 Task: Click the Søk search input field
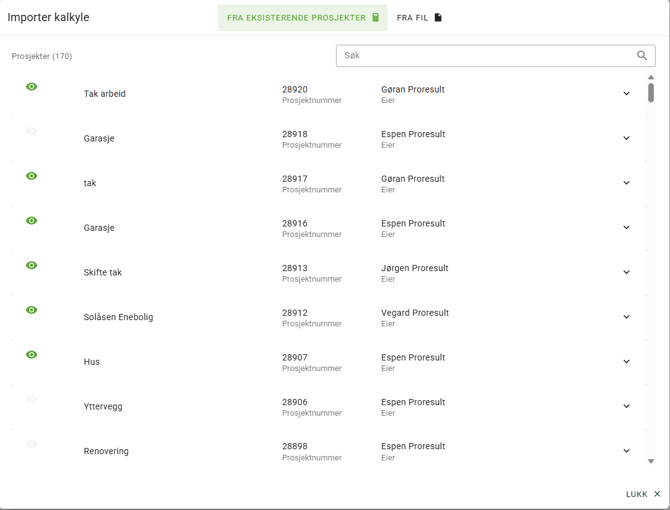[x=485, y=56]
